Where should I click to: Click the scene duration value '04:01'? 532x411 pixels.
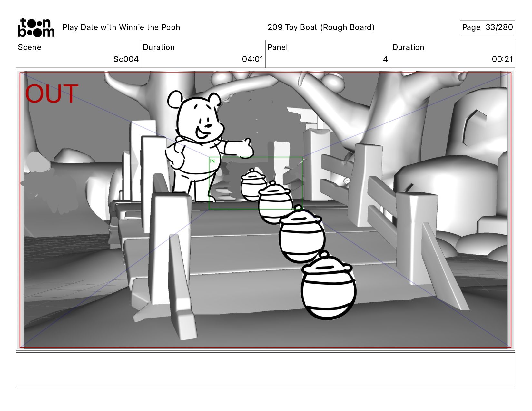[x=253, y=59]
